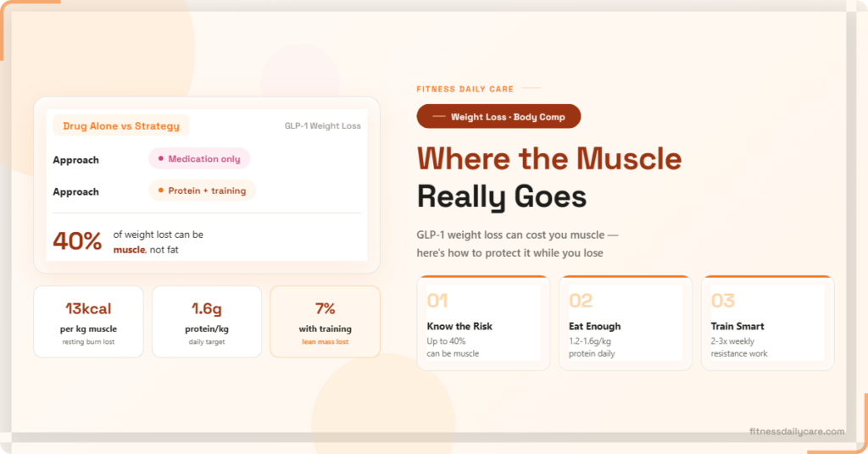The width and height of the screenshot is (868, 454).
Task: Click the 'Up to 40%' text
Action: 446,341
